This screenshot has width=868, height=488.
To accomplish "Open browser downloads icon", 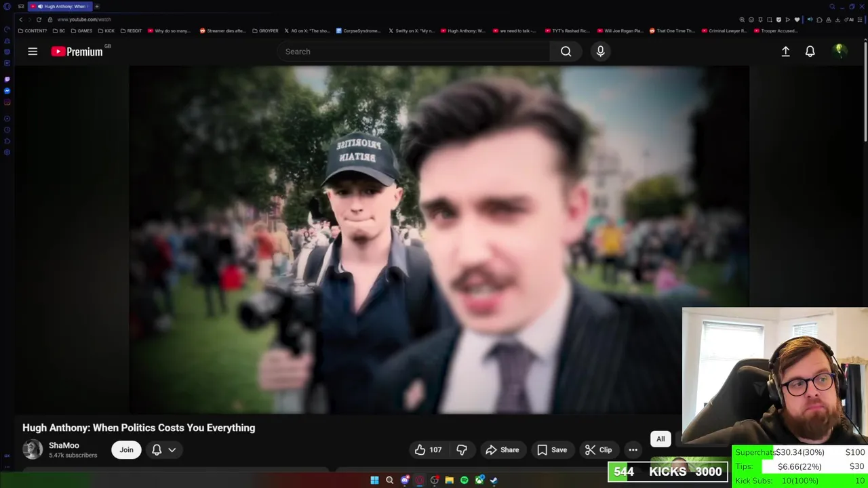I will [x=837, y=20].
